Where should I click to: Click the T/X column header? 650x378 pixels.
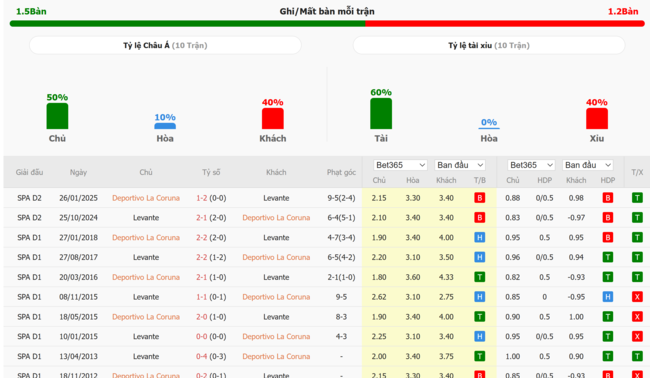coord(637,172)
